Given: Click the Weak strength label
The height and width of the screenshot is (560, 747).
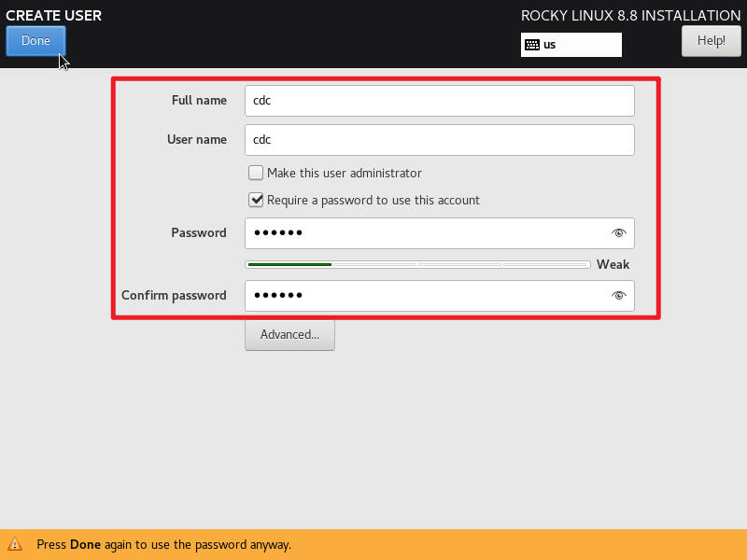Looking at the screenshot, I should tap(613, 264).
